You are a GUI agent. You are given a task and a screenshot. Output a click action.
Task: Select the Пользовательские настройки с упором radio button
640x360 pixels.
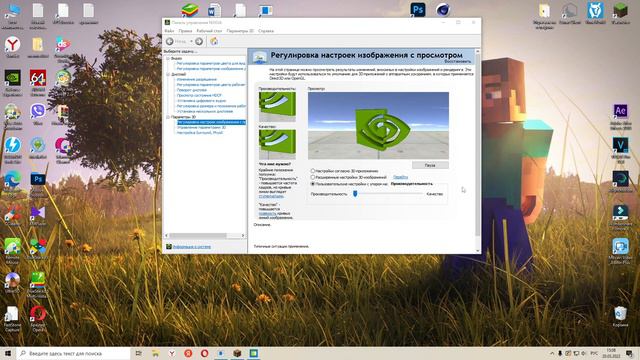[313, 184]
